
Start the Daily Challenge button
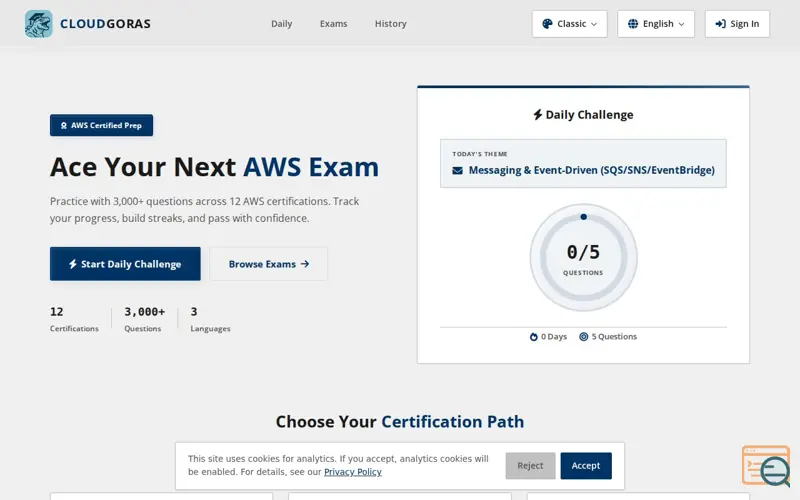[125, 264]
